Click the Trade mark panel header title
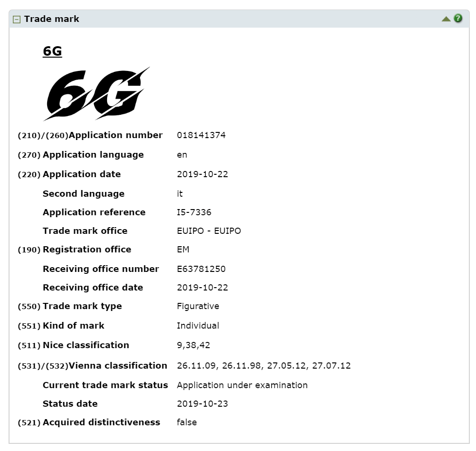 click(x=51, y=19)
